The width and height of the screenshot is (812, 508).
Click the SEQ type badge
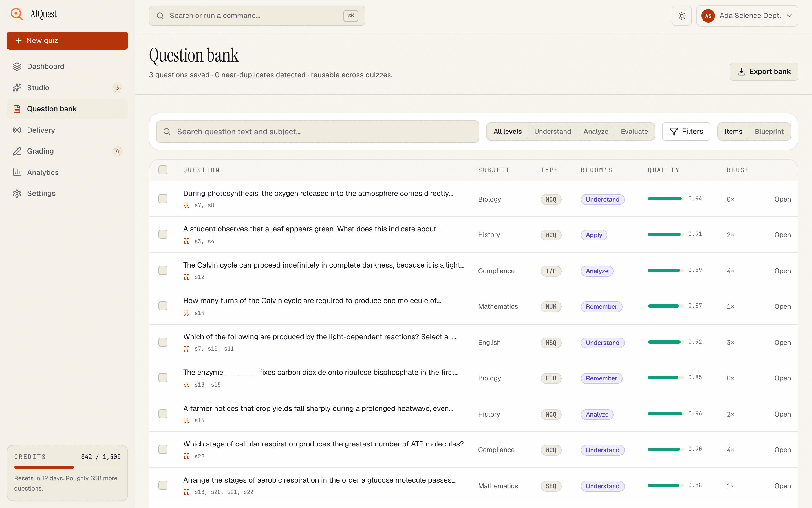click(551, 486)
